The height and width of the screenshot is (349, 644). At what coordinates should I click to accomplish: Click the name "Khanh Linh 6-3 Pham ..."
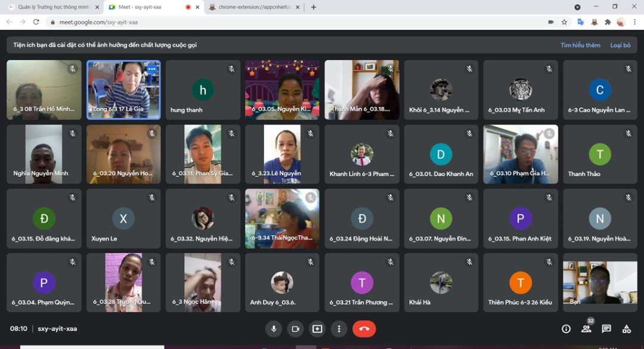pos(361,174)
